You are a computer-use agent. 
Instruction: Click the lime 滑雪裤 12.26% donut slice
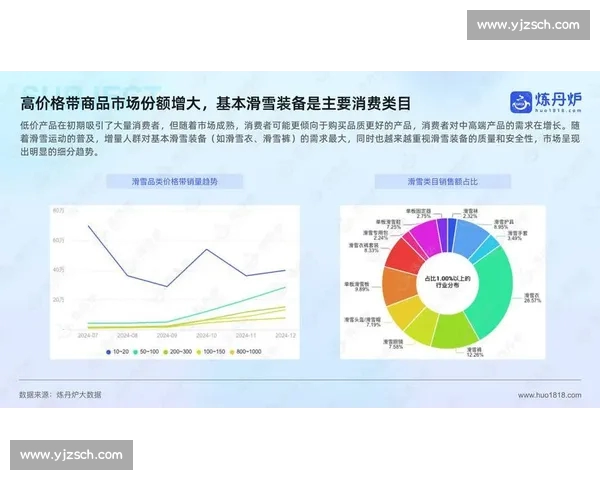coord(454,329)
